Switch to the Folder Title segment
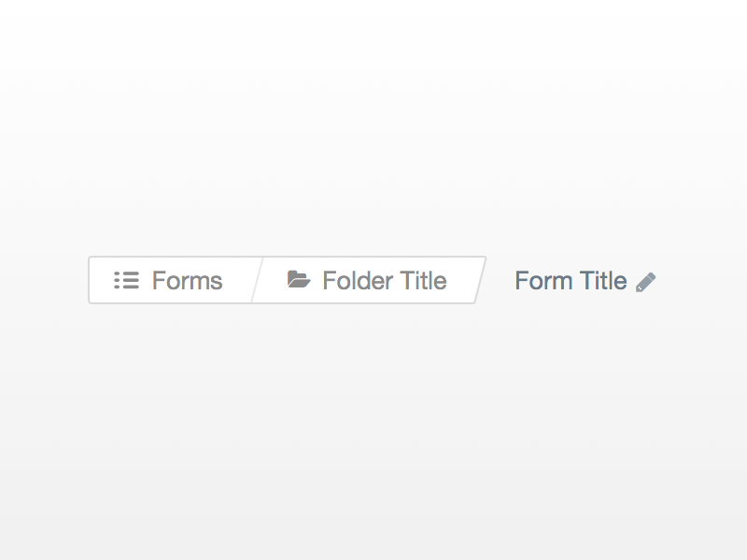Image resolution: width=747 pixels, height=560 pixels. tap(373, 280)
